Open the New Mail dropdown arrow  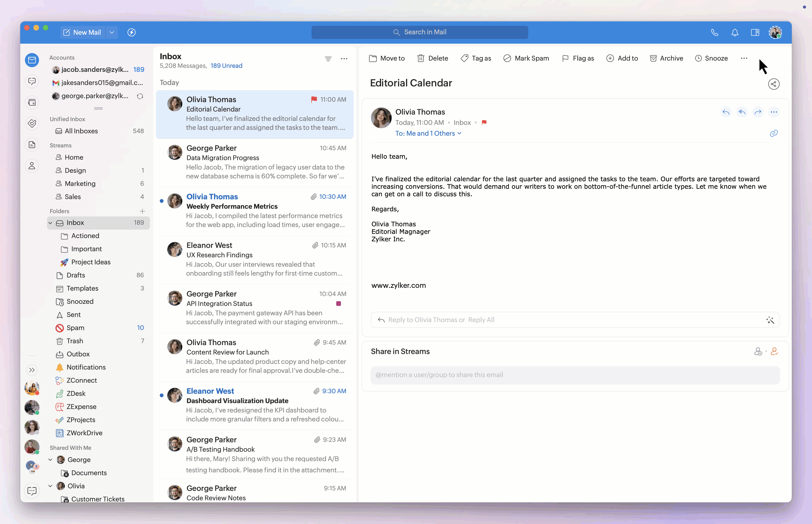pyautogui.click(x=112, y=32)
